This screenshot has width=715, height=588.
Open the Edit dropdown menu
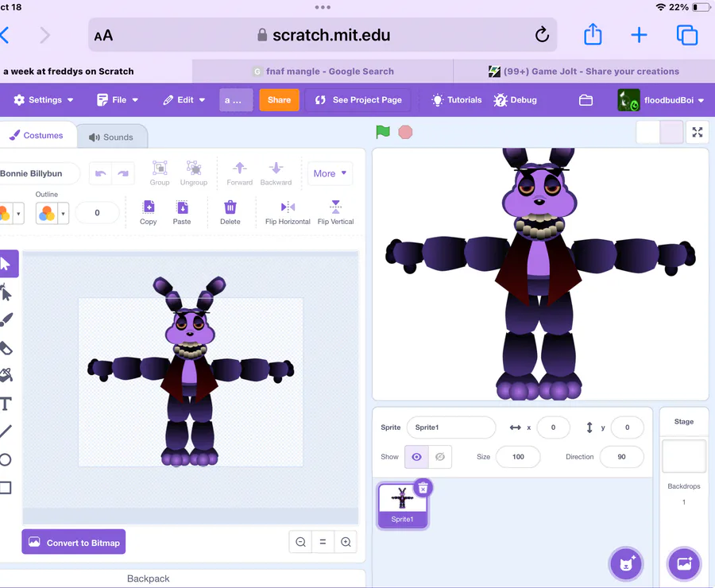pyautogui.click(x=184, y=100)
